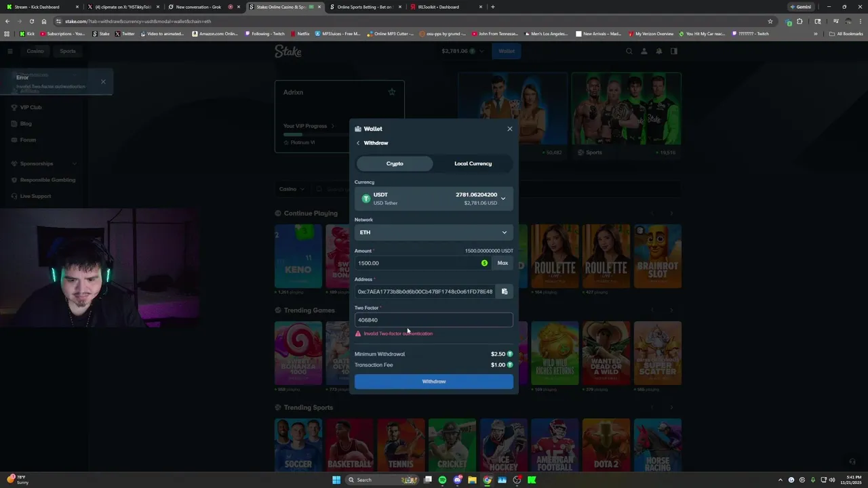This screenshot has width=868, height=488.
Task: Open the Stake search icon
Action: pyautogui.click(x=629, y=51)
